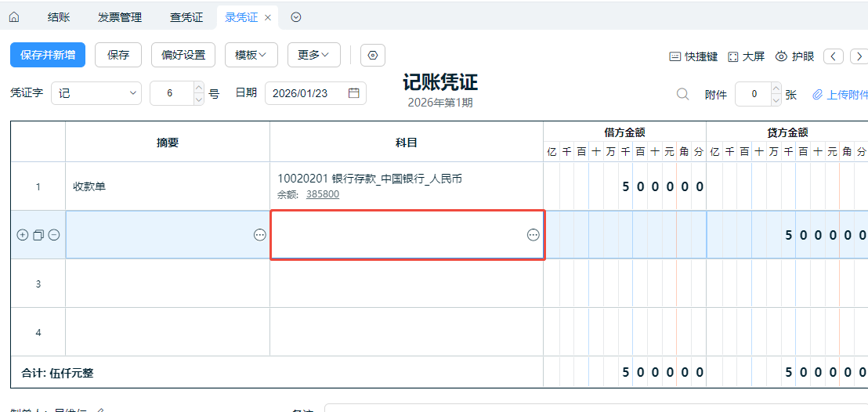Image resolution: width=868 pixels, height=412 pixels.
Task: Click the round icon button right of 更多
Action: 373,55
